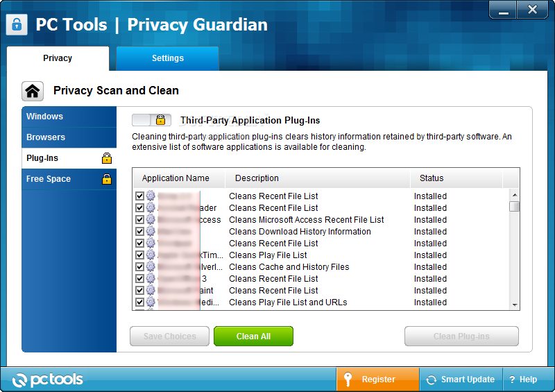Click the Save Choices button

tap(169, 336)
